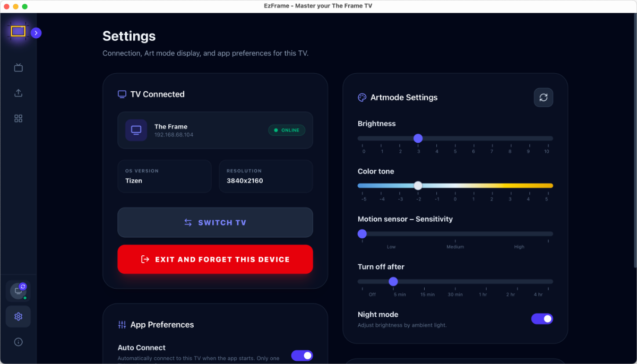637x364 pixels.
Task: View app info via the sidebar info icon
Action: [18, 342]
